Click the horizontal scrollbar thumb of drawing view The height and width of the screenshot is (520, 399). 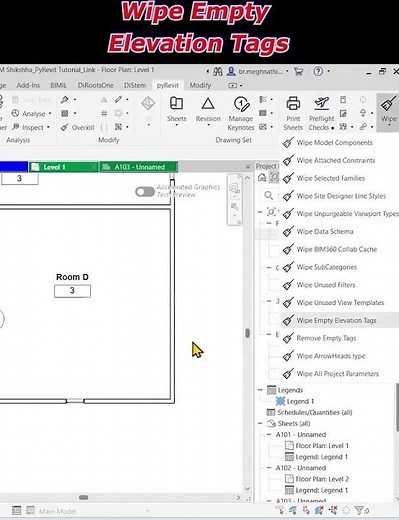pyautogui.click(x=83, y=497)
